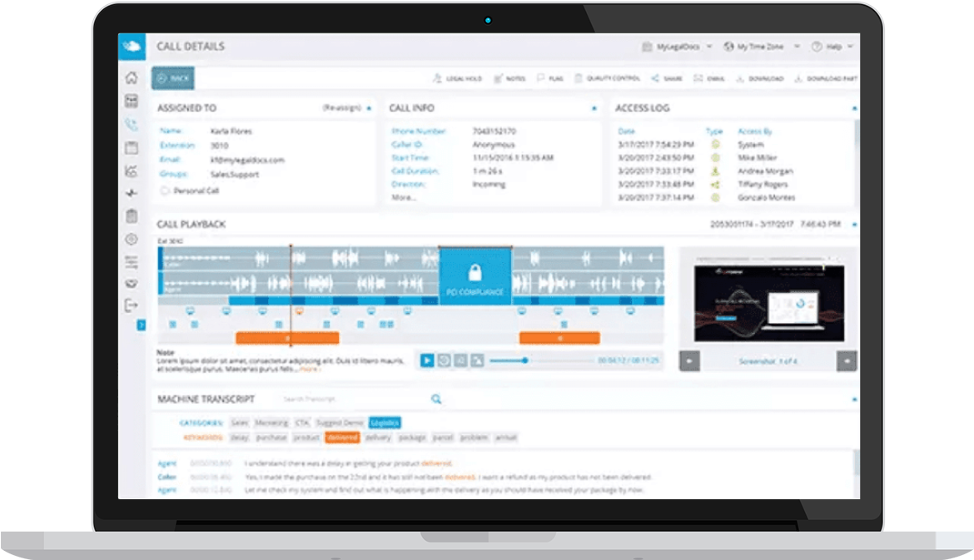Open the My Time Zone dropdown
This screenshot has width=974, height=560.
click(762, 47)
